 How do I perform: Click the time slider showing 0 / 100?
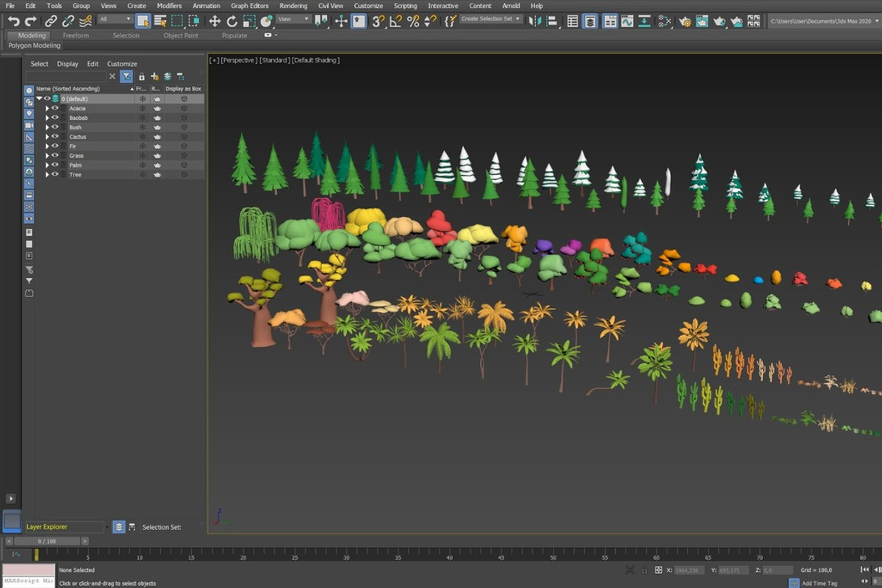46,542
